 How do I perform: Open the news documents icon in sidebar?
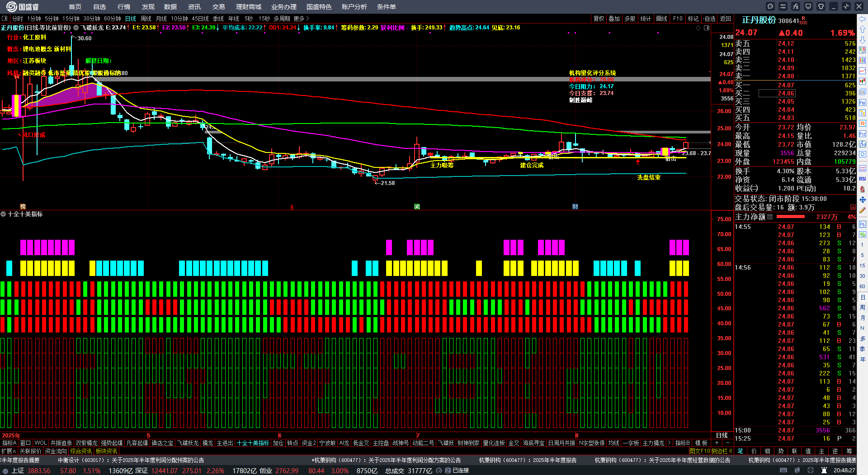pyautogui.click(x=863, y=92)
